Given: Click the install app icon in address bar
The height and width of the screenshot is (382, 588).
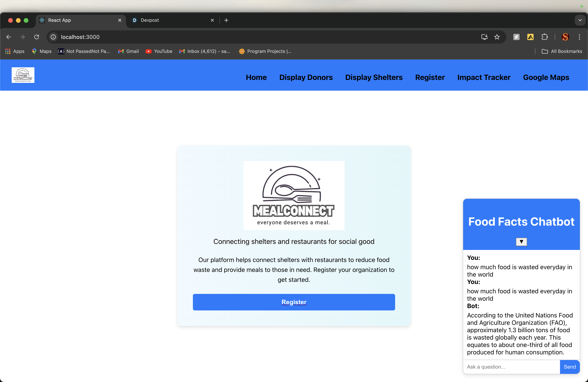Looking at the screenshot, I should (484, 37).
